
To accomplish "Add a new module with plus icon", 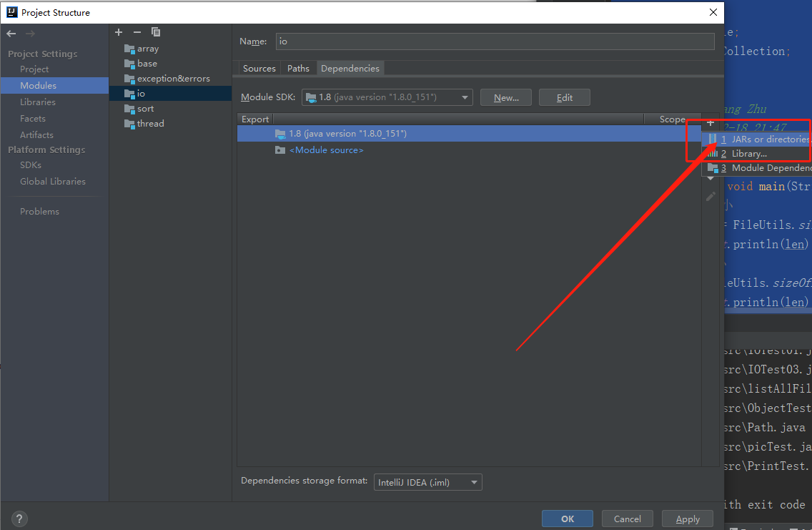I will click(119, 32).
